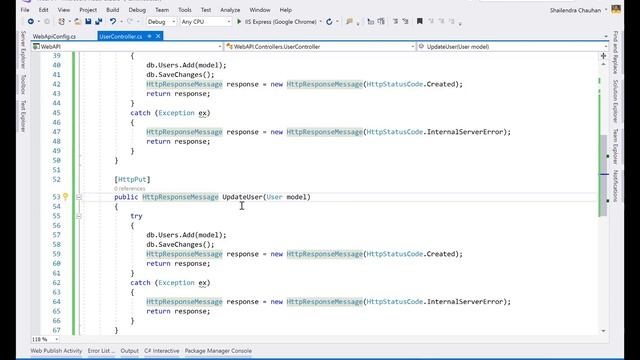The image size is (640, 360).
Task: Click the Save All icon
Action: click(99, 22)
